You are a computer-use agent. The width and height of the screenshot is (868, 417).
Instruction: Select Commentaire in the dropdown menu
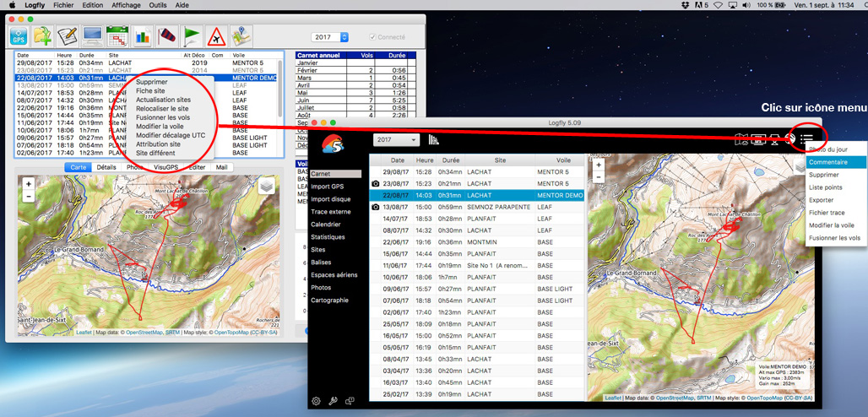[x=827, y=162]
